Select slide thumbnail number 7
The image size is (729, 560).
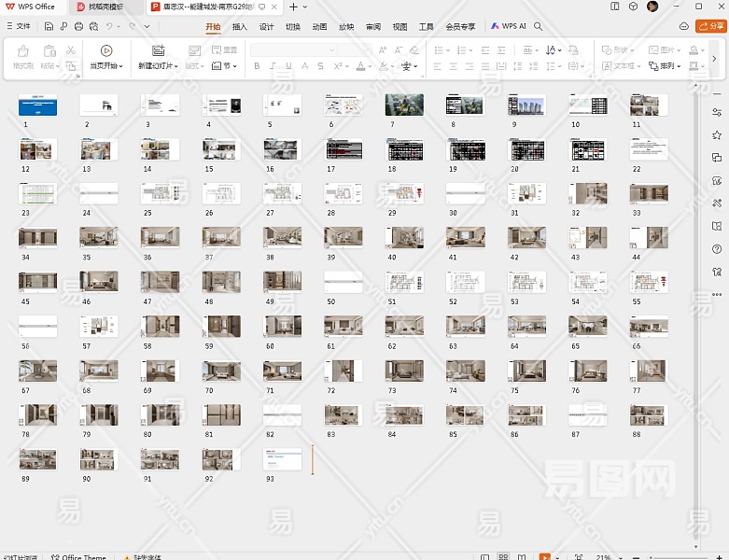click(x=404, y=105)
